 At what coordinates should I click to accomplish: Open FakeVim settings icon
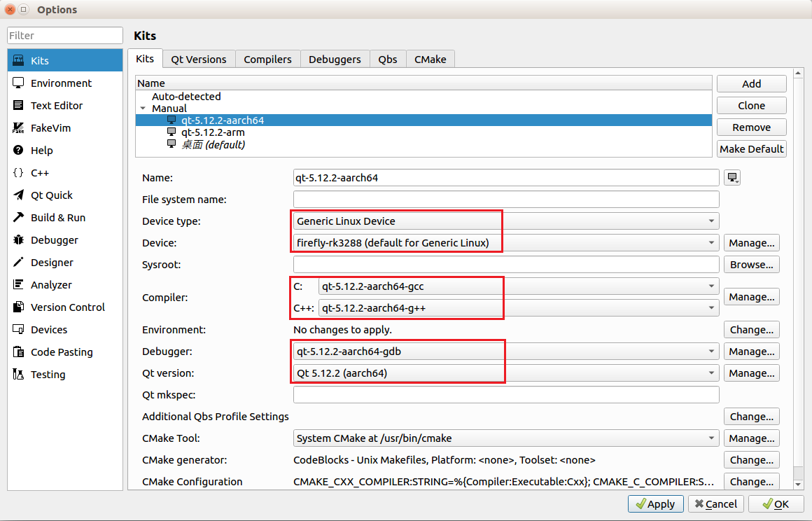click(x=19, y=128)
